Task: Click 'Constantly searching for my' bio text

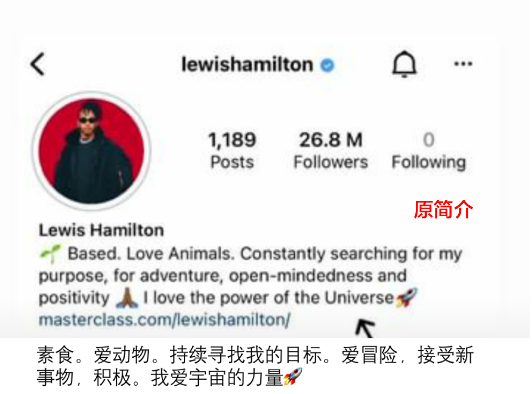Action: click(x=351, y=254)
